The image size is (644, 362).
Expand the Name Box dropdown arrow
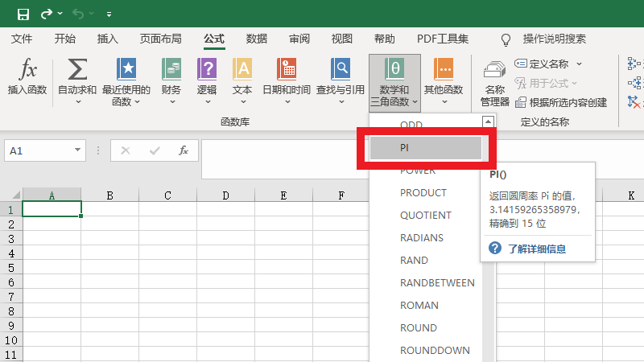pyautogui.click(x=78, y=150)
